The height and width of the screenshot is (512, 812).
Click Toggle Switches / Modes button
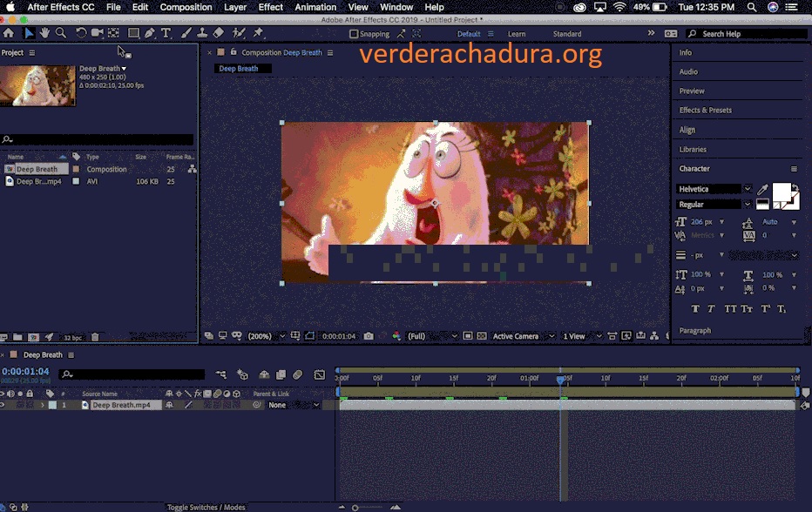206,508
